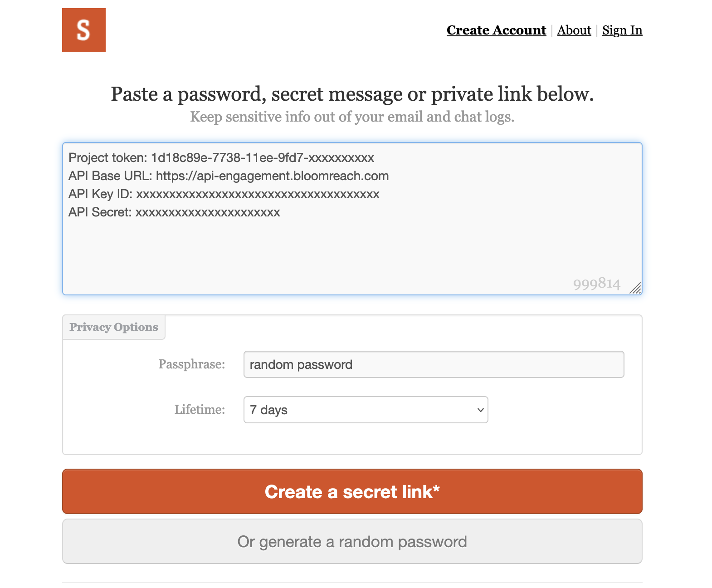Click the textarea resize handle icon
712x588 pixels.
635,288
